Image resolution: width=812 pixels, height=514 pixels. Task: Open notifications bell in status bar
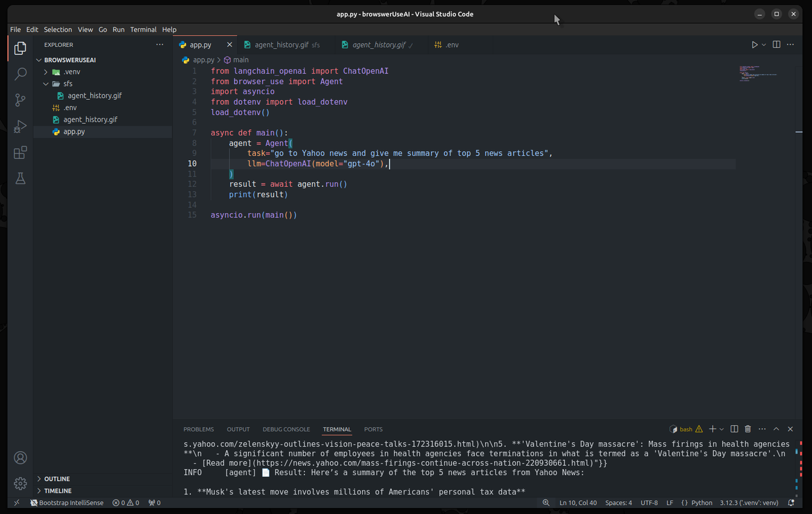point(791,503)
